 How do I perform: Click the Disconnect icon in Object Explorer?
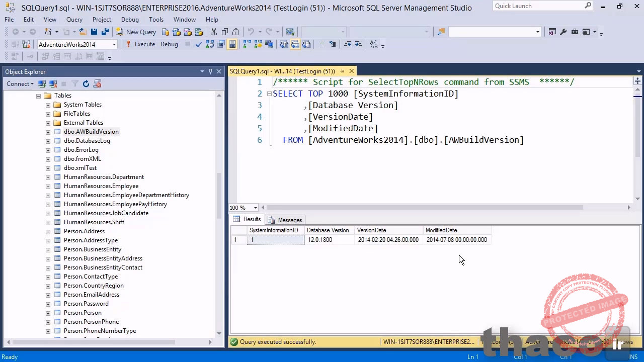coord(53,84)
